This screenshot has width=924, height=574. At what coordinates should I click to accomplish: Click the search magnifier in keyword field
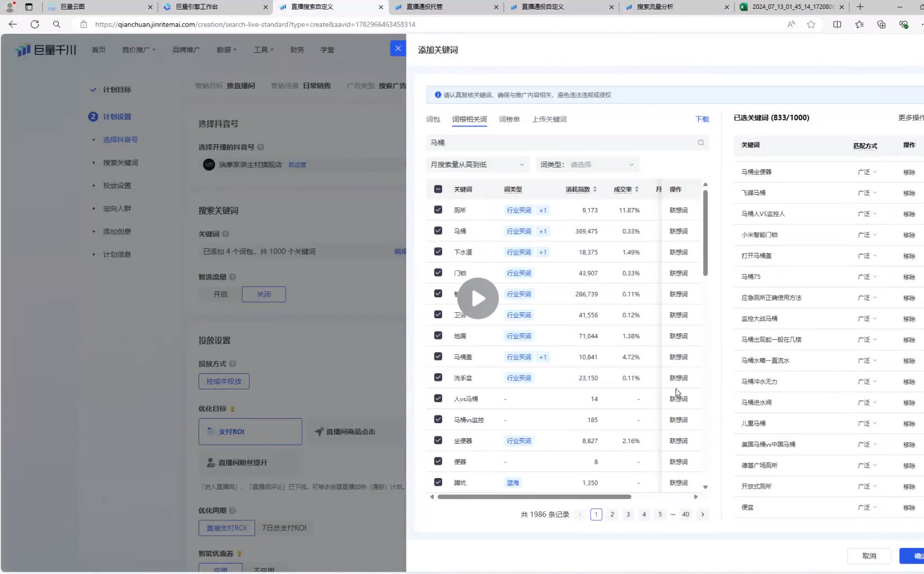click(x=701, y=143)
